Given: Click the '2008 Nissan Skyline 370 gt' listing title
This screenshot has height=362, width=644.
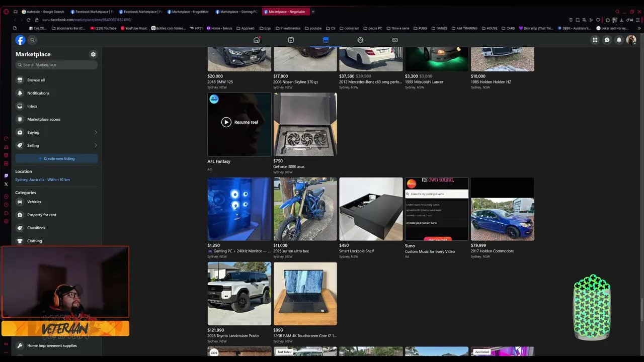Looking at the screenshot, I should [295, 82].
